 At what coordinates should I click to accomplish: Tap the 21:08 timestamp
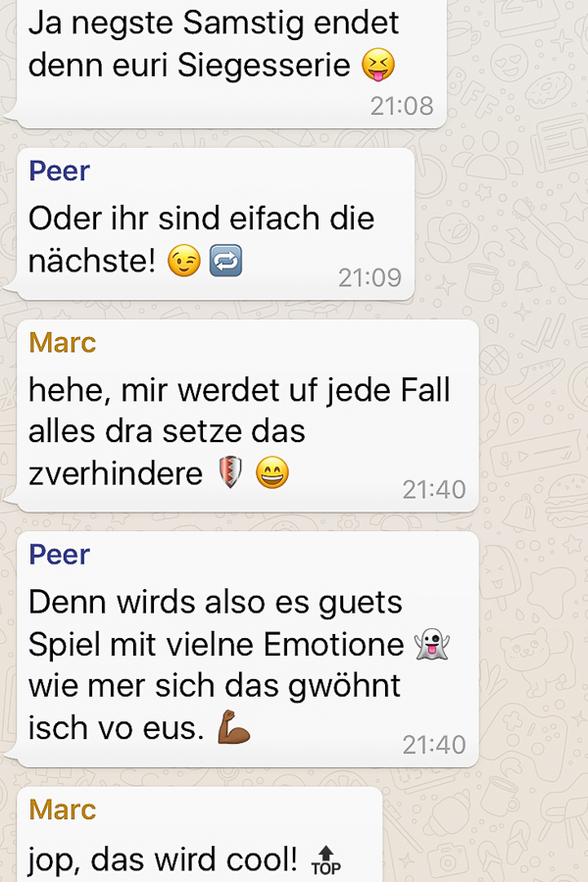(402, 106)
